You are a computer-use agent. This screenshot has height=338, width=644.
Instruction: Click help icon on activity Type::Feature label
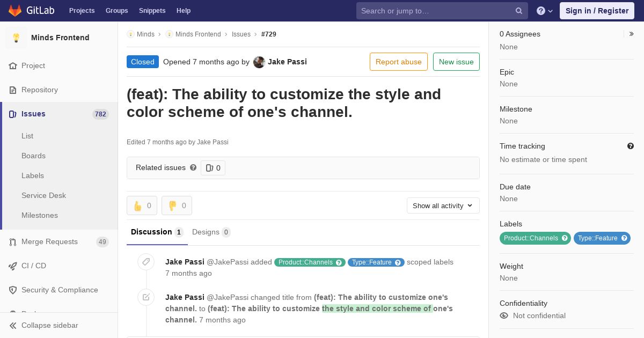(398, 262)
